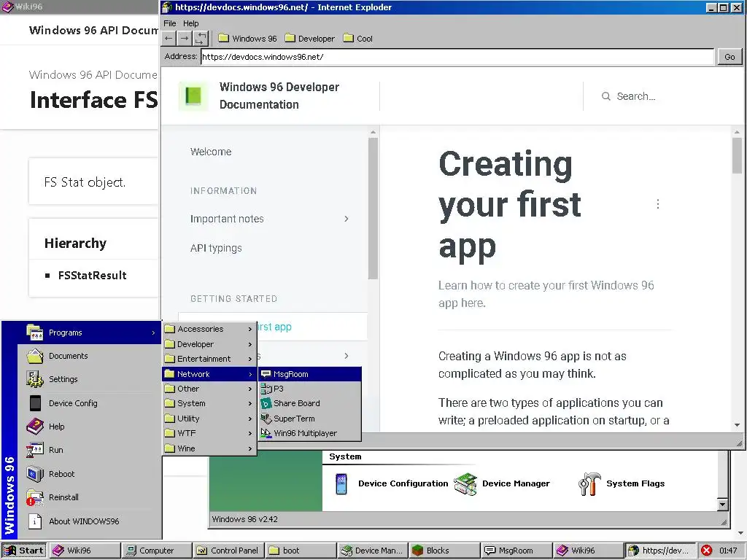Click the Search... field in docs
747x560 pixels.
pos(635,96)
